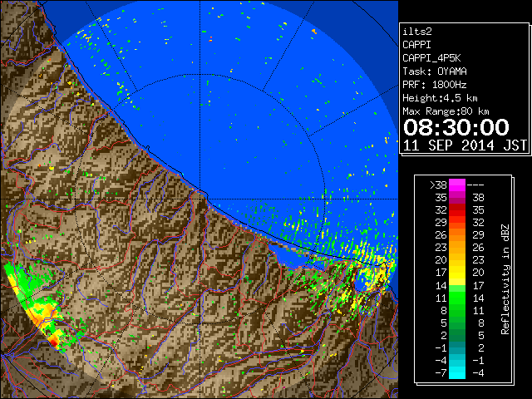The image size is (532, 399).
Task: Pick the yellow 17–20 dBZ legend swatch
Action: click(457, 273)
